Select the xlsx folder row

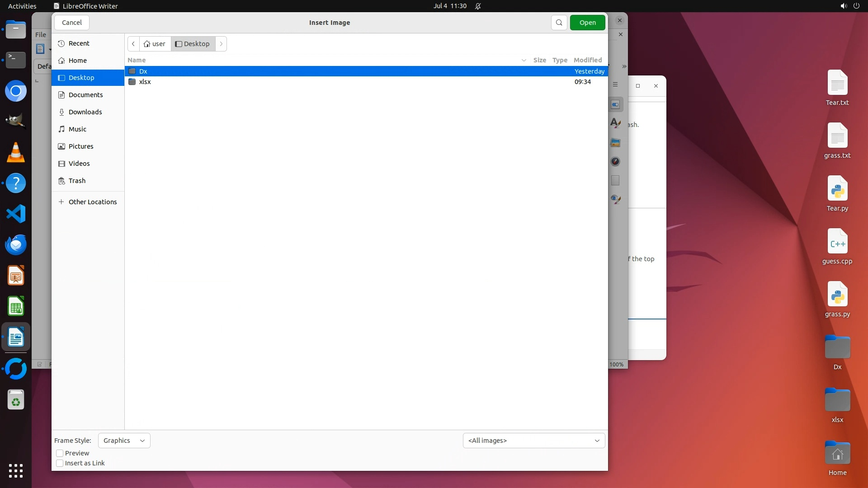point(145,82)
